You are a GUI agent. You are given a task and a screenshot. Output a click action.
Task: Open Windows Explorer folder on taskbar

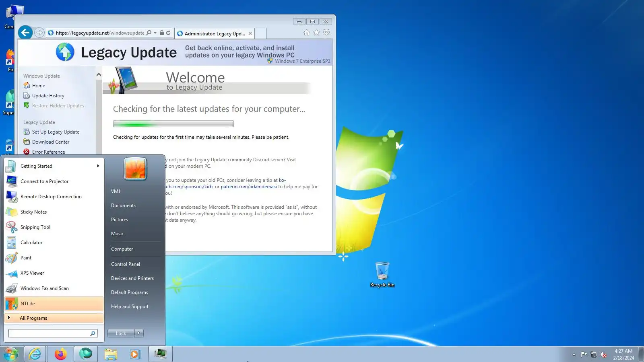[111, 354]
